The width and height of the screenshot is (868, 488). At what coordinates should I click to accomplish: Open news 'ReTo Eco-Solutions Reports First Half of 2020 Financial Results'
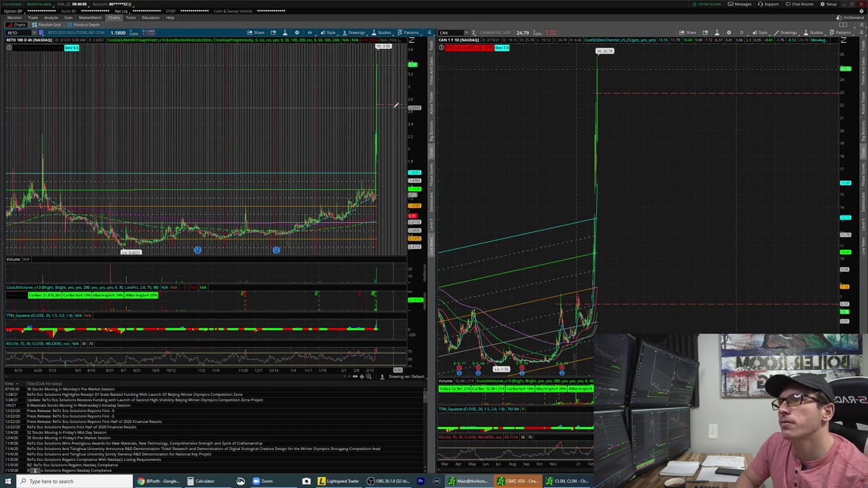pyautogui.click(x=81, y=427)
